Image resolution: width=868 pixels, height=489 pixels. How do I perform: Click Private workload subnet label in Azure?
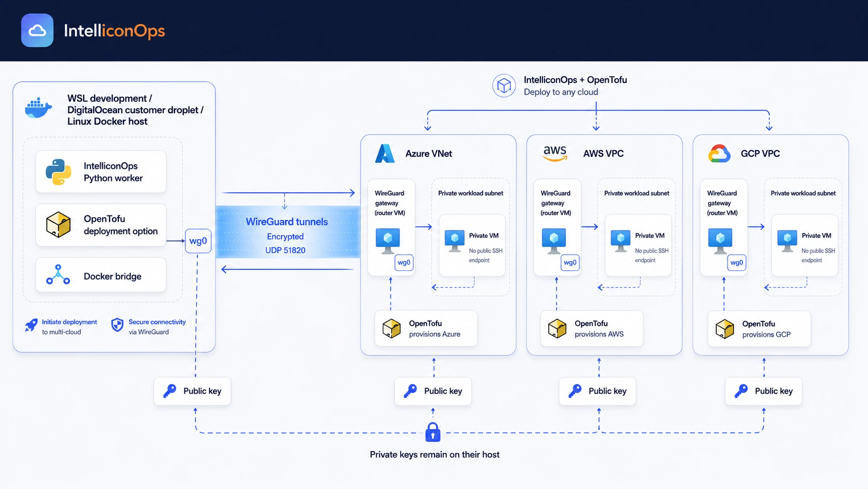pyautogui.click(x=470, y=193)
